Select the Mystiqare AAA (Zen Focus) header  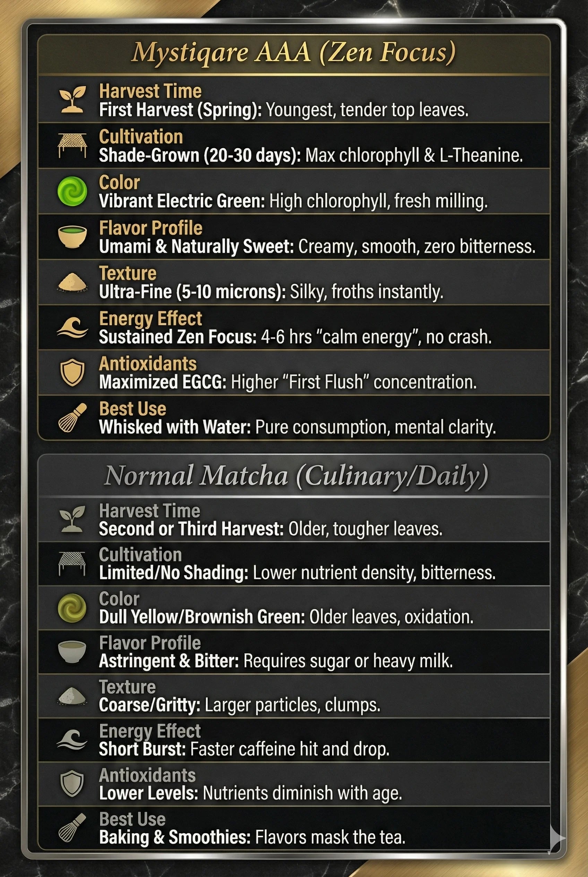click(x=294, y=52)
